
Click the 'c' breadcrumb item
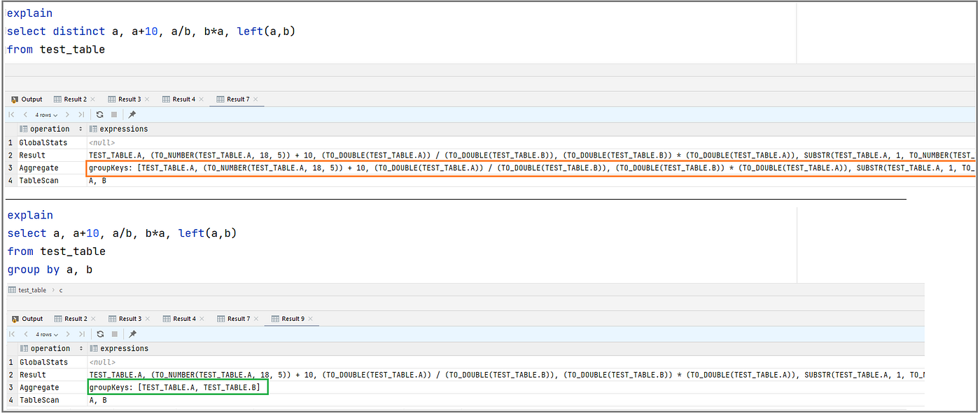tap(61, 290)
